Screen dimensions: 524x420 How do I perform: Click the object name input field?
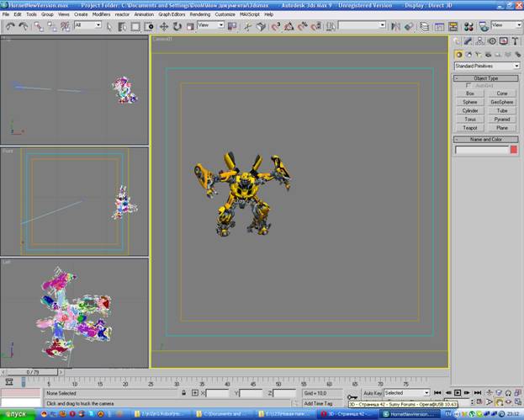click(481, 150)
